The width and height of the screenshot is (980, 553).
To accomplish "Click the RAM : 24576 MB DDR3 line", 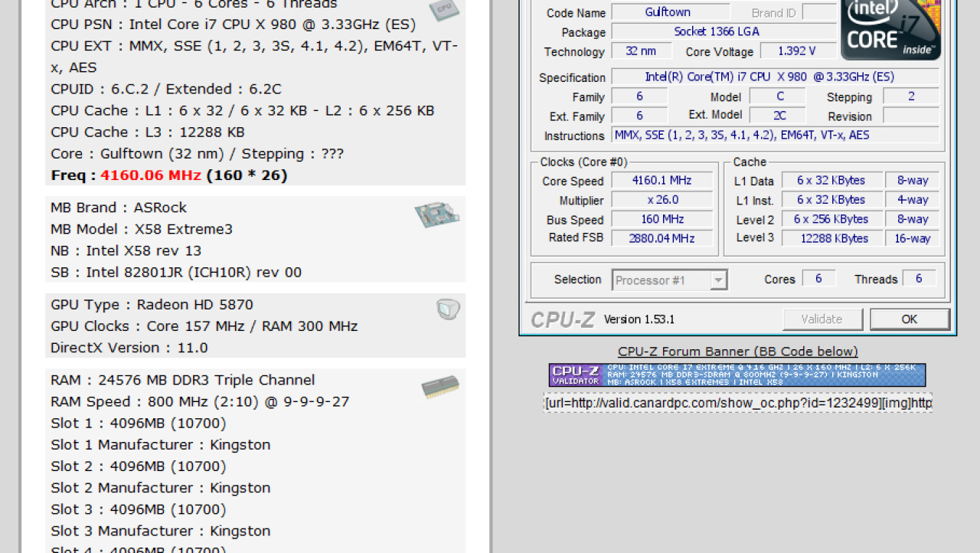I will click(x=183, y=380).
